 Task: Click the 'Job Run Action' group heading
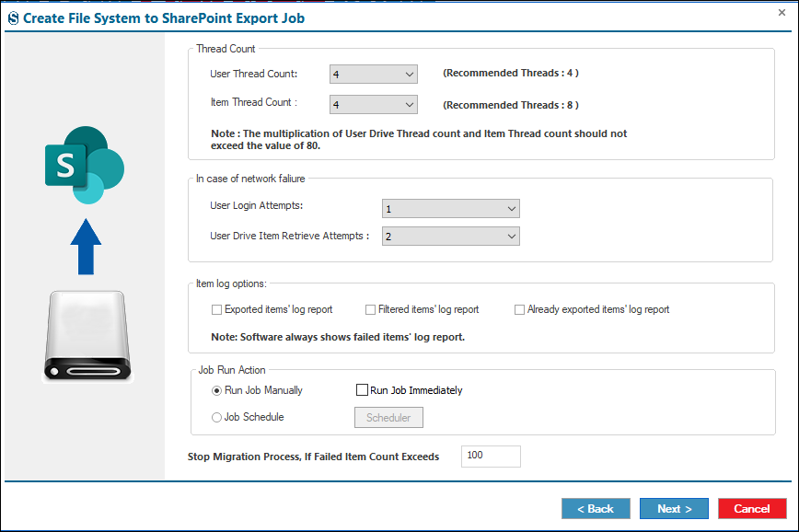[232, 370]
